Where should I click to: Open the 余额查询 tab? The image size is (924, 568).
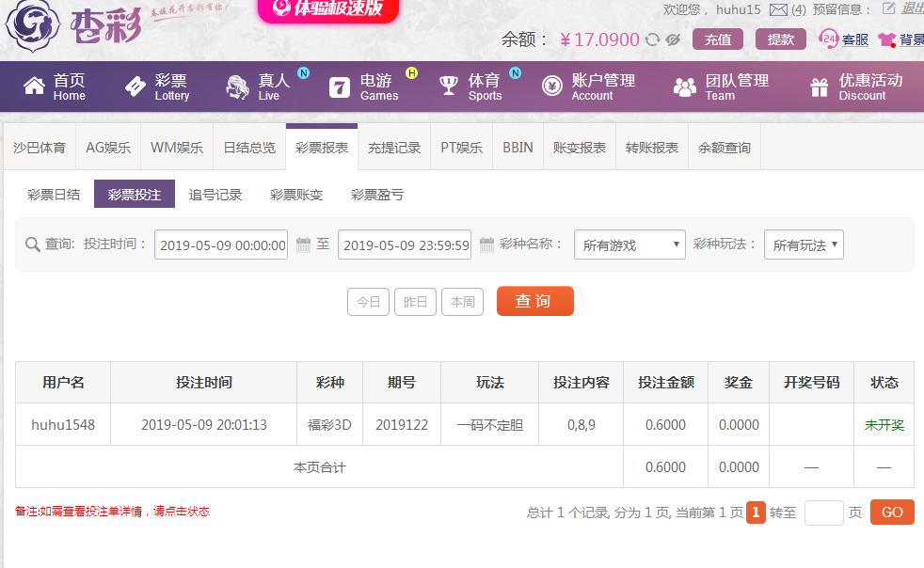[x=725, y=148]
